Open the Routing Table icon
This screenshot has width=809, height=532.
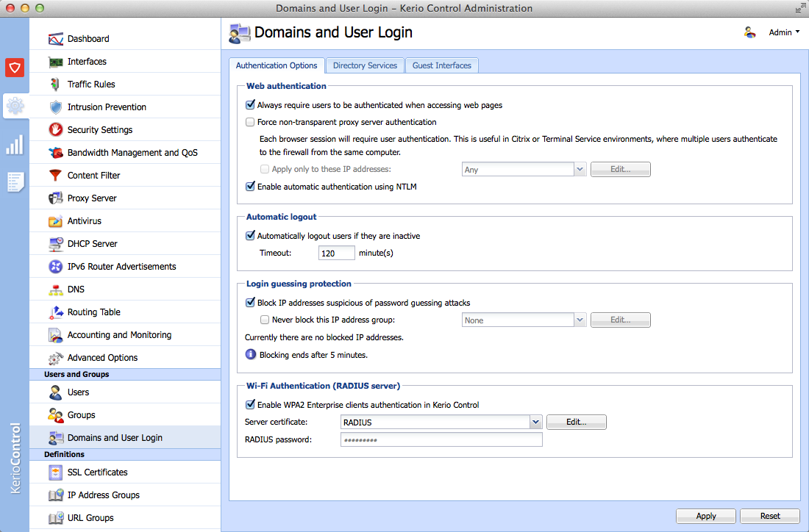(55, 312)
